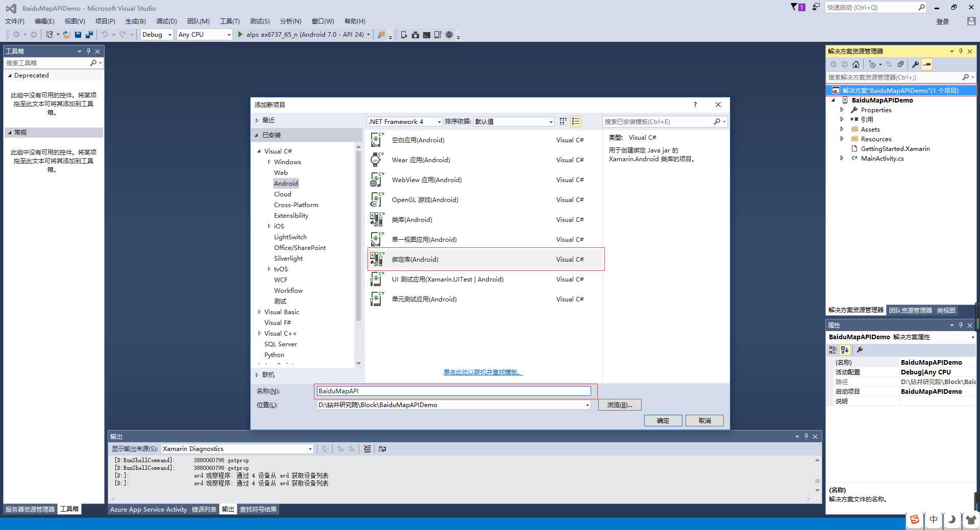The height and width of the screenshot is (530, 980).
Task: Switch template list to medium icons list view
Action: pos(576,121)
